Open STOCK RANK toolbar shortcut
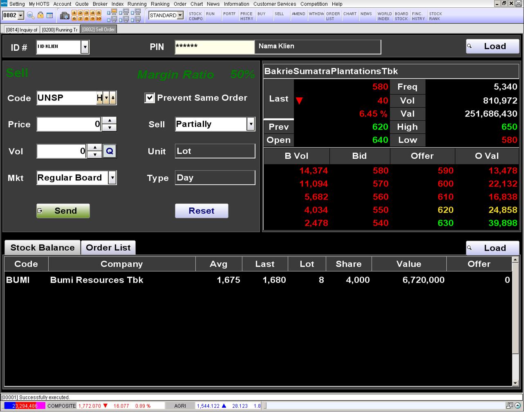Image resolution: width=524 pixels, height=420 pixels. click(435, 16)
